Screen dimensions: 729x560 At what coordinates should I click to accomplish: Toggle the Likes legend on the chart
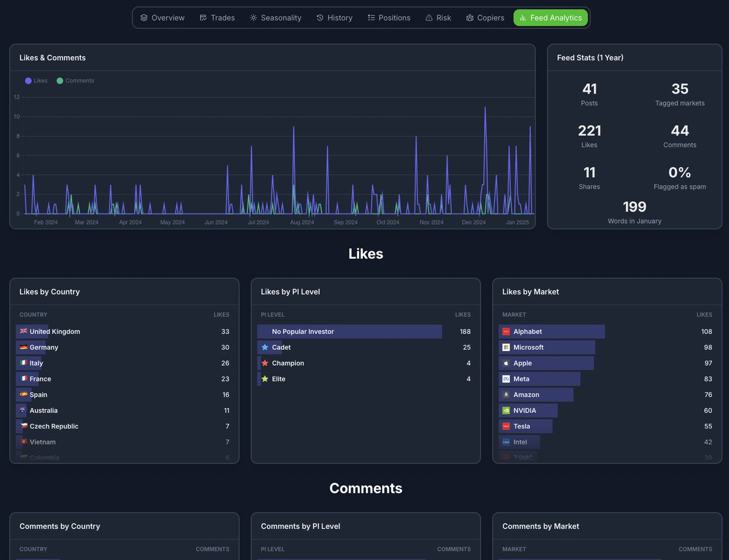click(x=35, y=80)
